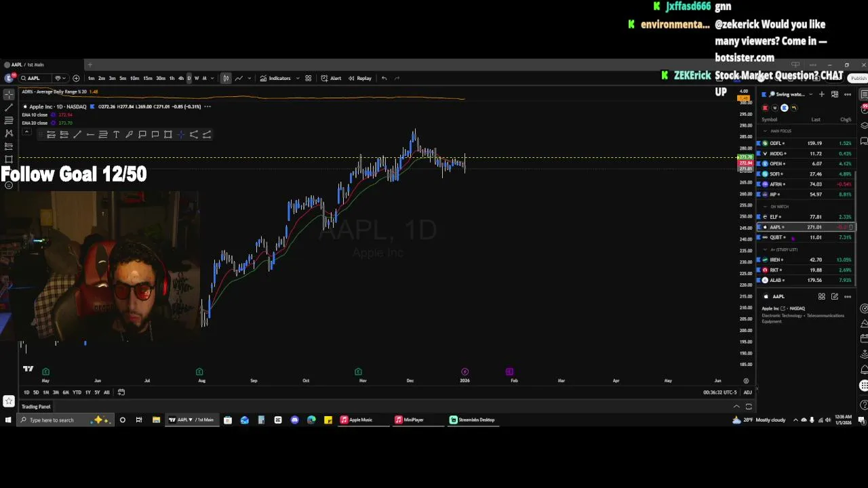Switch to the W weekly timeframe
Image resolution: width=868 pixels, height=488 pixels.
(197, 78)
